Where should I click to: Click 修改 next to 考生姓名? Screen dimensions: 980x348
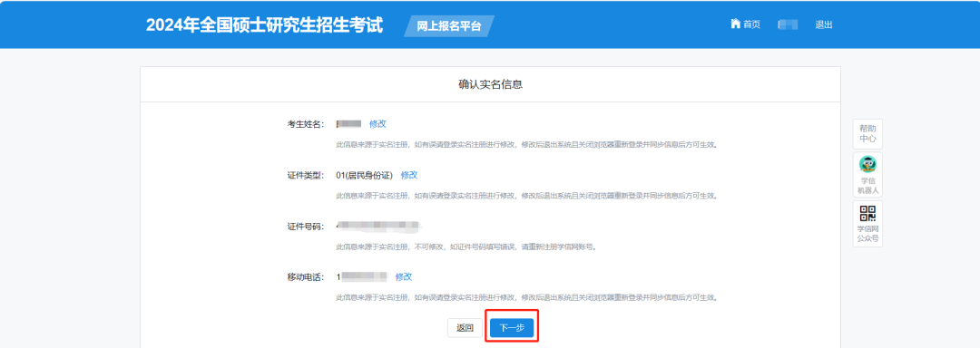(377, 123)
